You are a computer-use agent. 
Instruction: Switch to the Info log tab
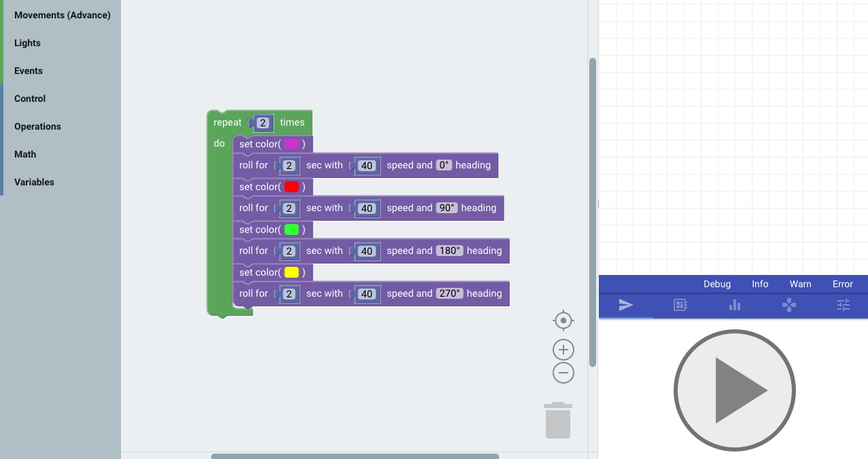pyautogui.click(x=760, y=284)
